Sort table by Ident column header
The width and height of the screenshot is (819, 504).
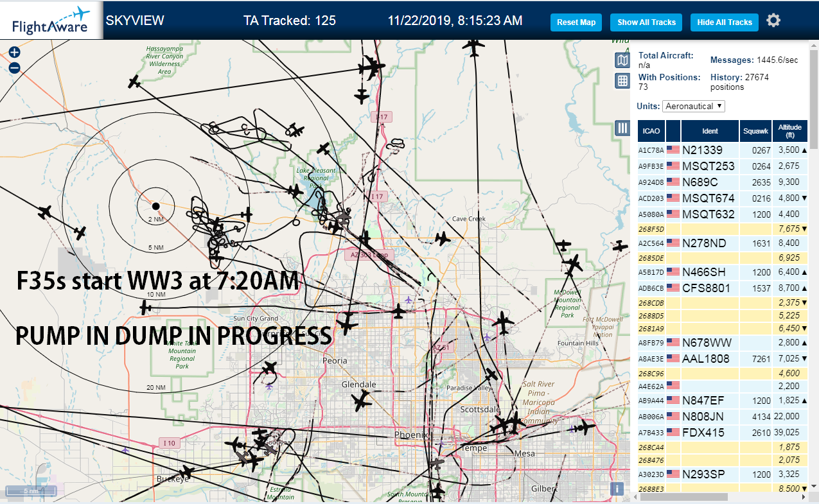click(710, 131)
